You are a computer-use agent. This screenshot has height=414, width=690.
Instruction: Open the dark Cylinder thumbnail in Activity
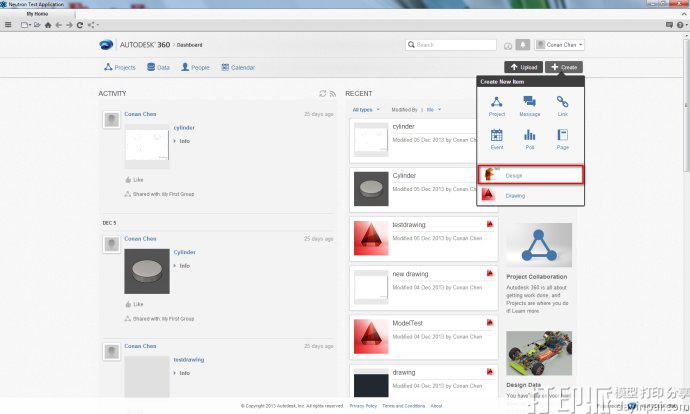point(147,271)
